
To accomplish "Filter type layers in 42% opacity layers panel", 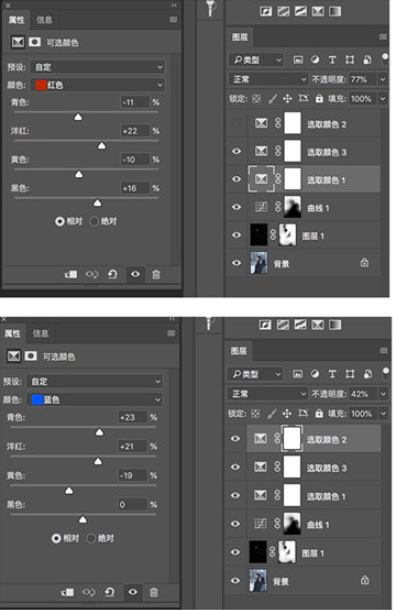I will 332,374.
